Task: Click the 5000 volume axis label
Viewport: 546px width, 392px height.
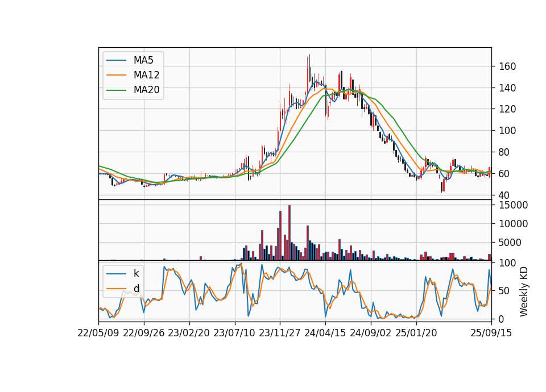Action: pyautogui.click(x=511, y=243)
